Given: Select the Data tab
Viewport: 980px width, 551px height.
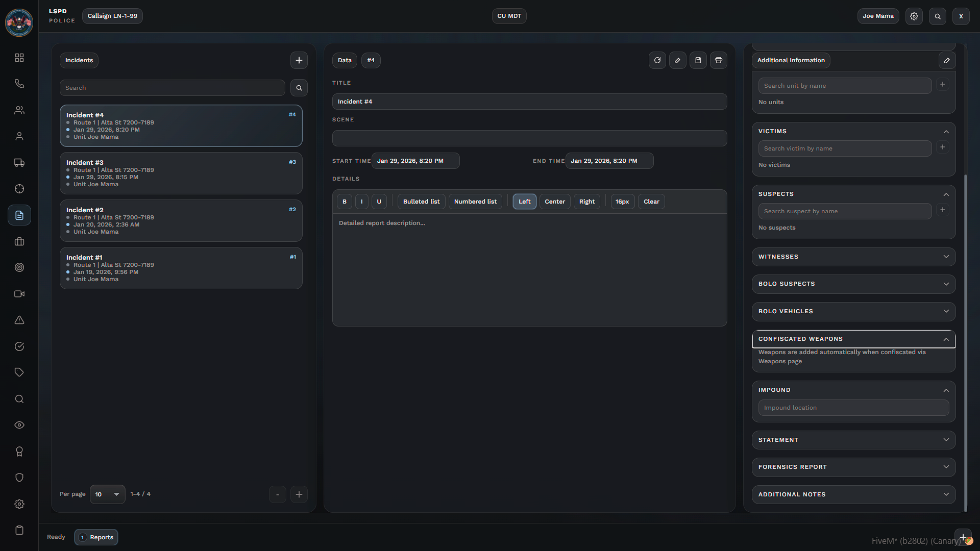Looking at the screenshot, I should (x=345, y=60).
